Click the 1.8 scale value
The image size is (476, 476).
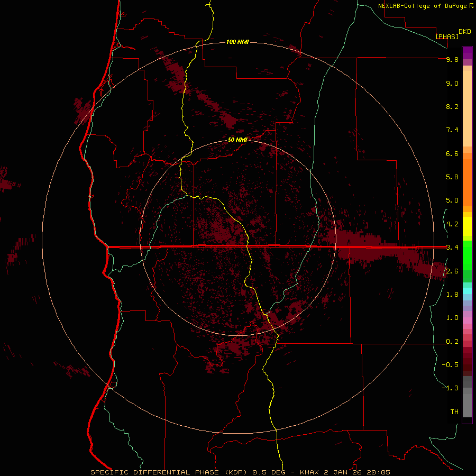[x=452, y=295]
